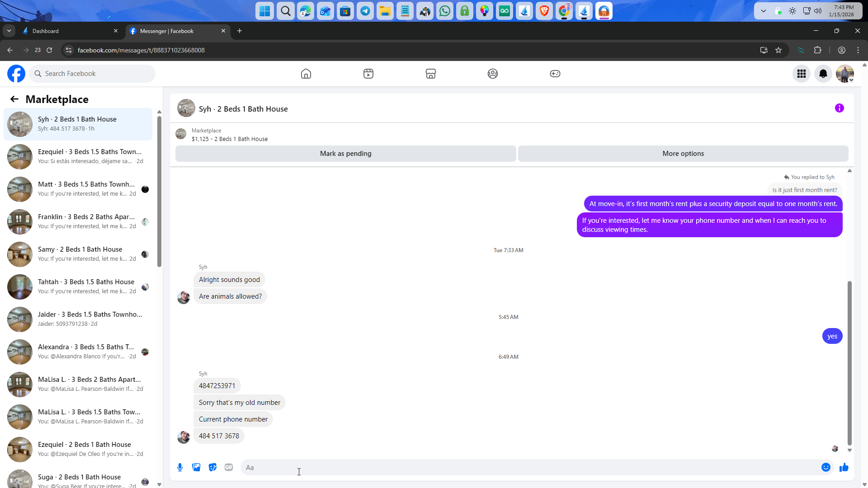The height and width of the screenshot is (488, 868).
Task: Click the voice clip microphone icon
Action: click(x=180, y=467)
